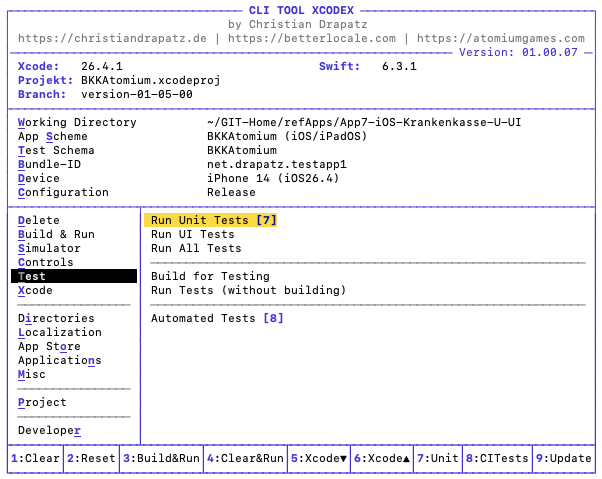Click the 1:Clear function key
The image size is (602, 479).
[x=35, y=458]
